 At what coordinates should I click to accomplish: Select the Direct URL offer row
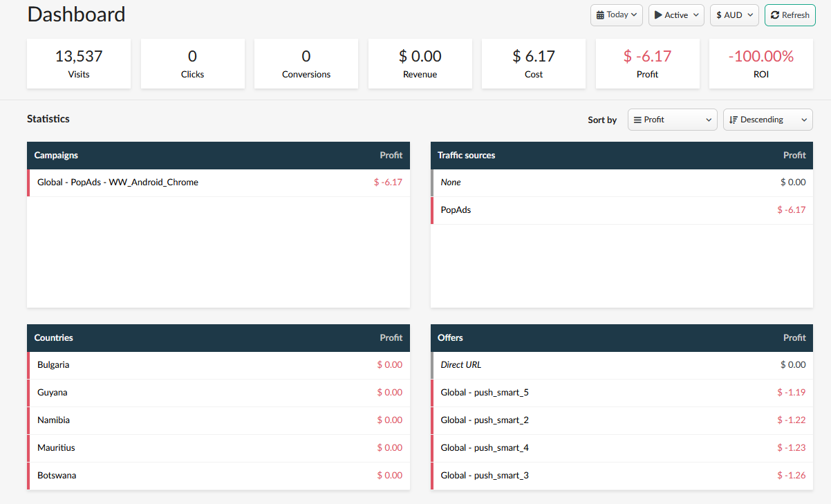[x=461, y=365]
